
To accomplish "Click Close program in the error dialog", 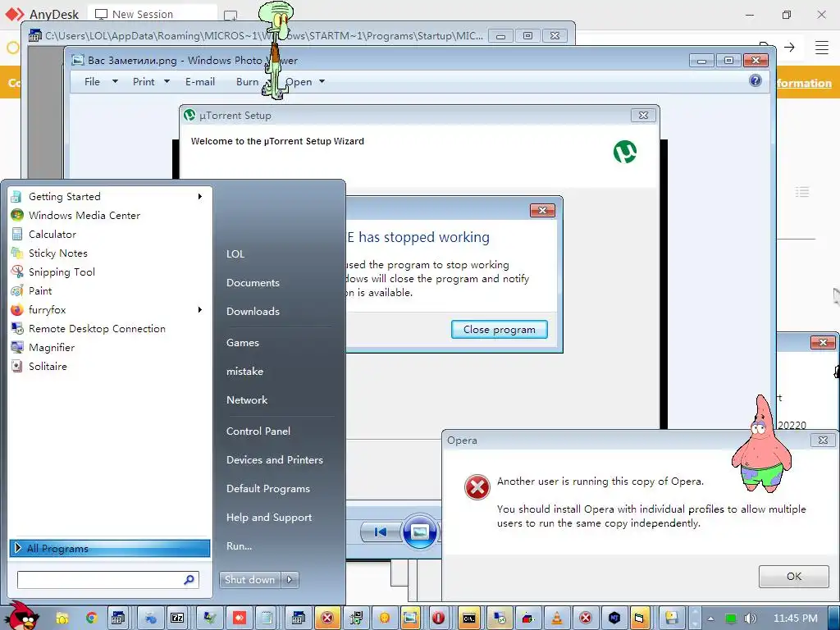I will click(500, 330).
